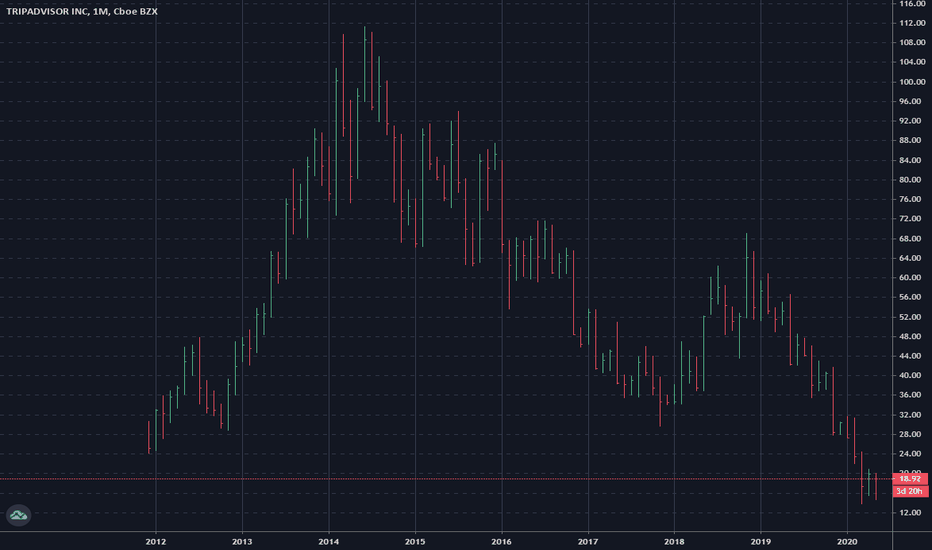Viewport: 932px width, 550px height.
Task: Click the 2019 label on time axis
Action: pos(761,542)
